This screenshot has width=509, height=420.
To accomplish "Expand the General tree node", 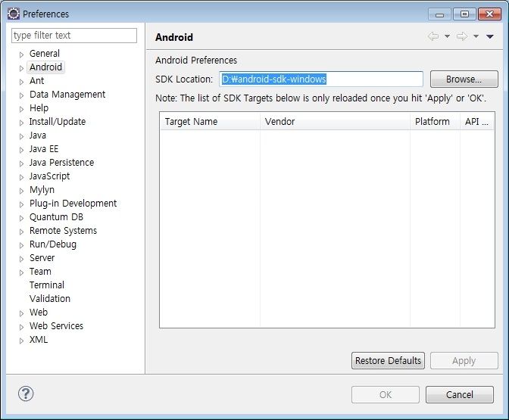I will pyautogui.click(x=21, y=54).
